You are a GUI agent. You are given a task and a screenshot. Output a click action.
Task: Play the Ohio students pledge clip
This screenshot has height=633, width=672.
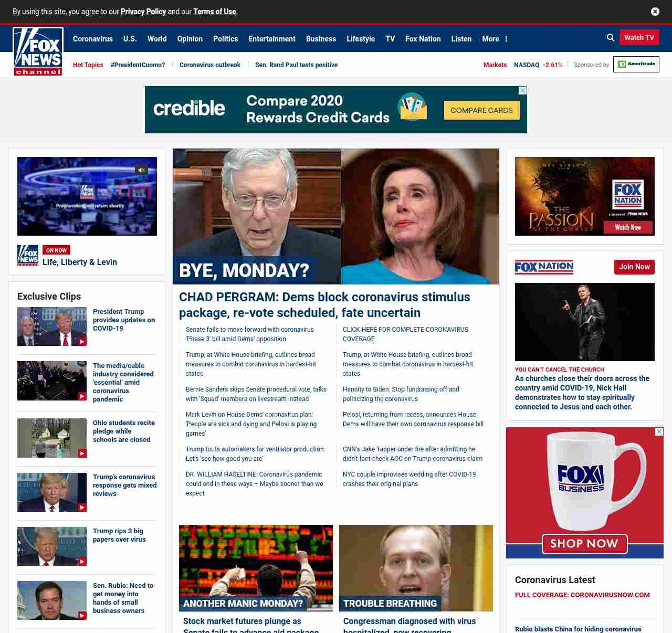point(52,438)
